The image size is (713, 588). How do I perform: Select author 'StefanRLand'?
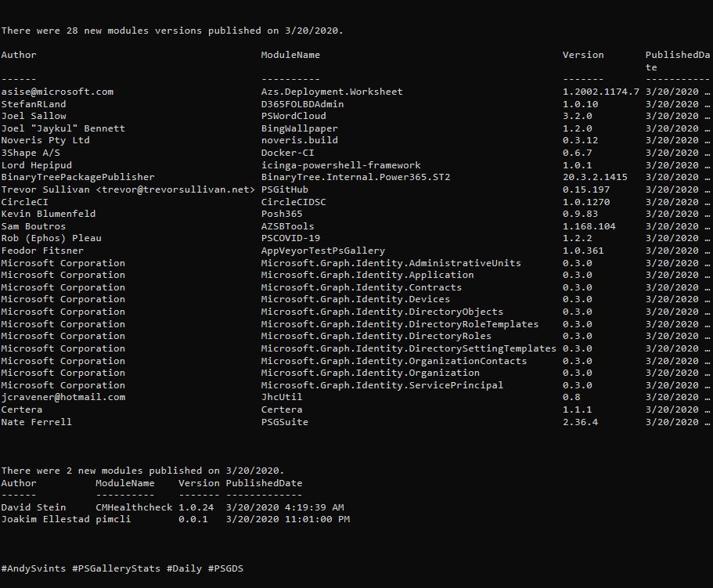coord(34,104)
